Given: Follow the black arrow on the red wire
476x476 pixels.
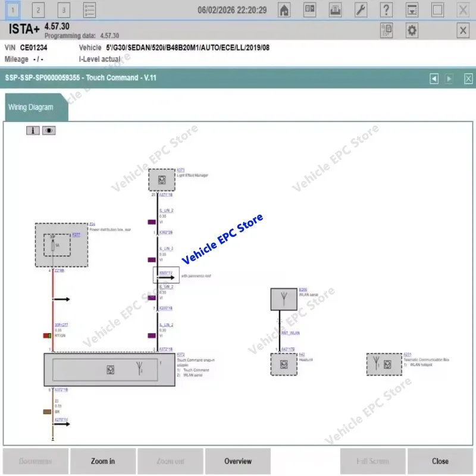Looking at the screenshot, I should (x=61, y=299).
